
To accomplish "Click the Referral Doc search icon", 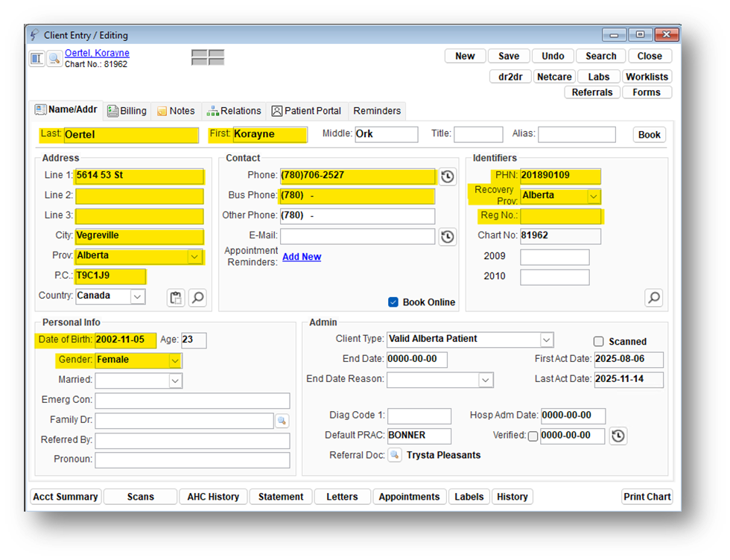I will (395, 455).
